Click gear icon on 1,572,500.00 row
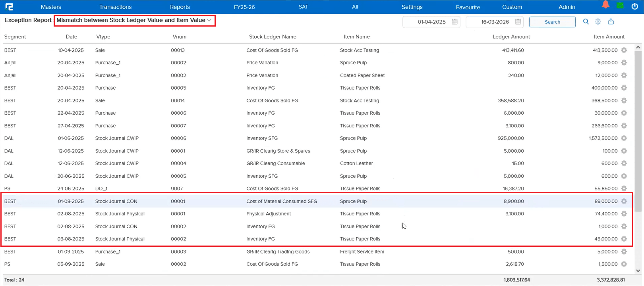 coord(624,138)
